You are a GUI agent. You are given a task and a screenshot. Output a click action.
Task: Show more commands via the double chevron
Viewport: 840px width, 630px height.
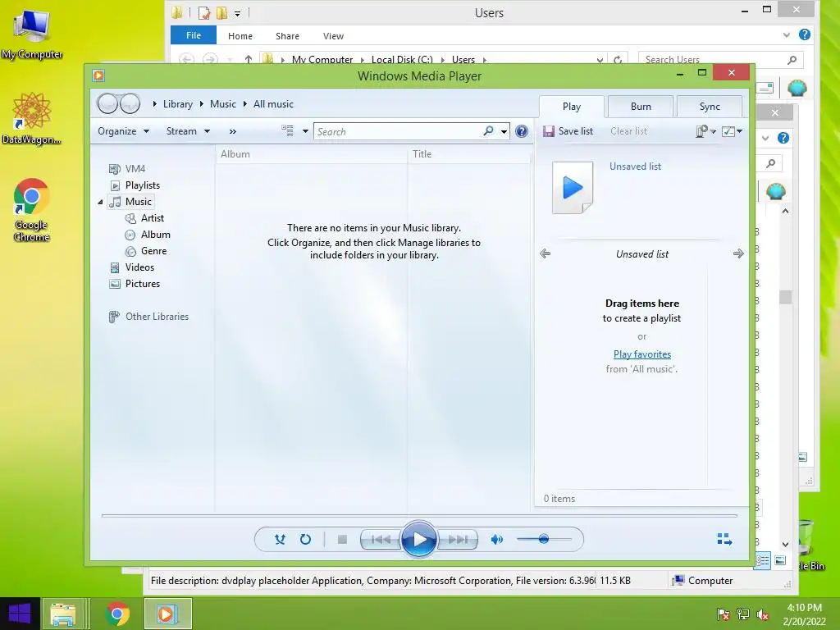pyautogui.click(x=232, y=131)
